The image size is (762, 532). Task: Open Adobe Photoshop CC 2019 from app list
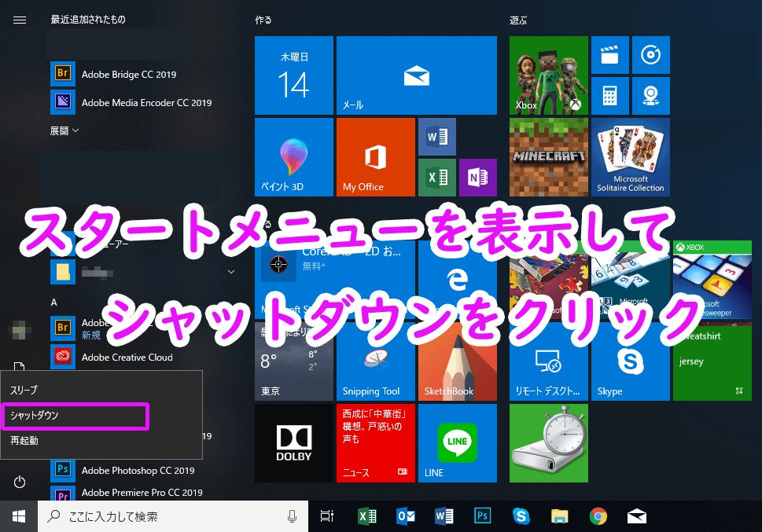(127, 470)
